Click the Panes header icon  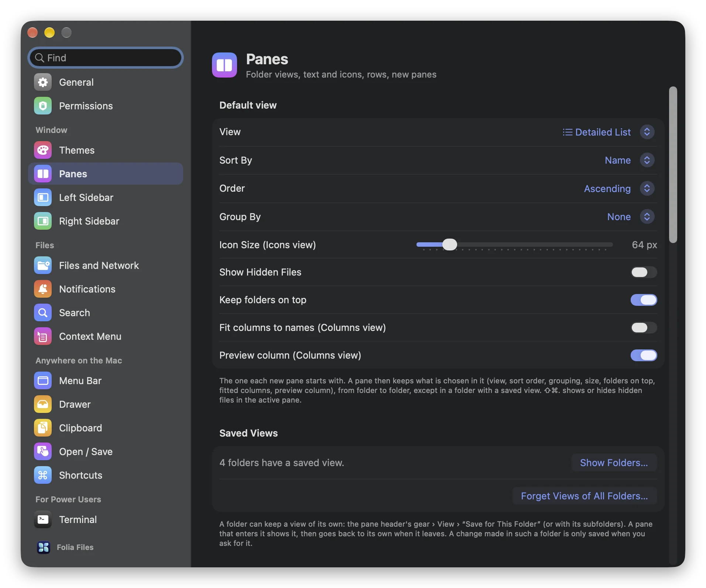(224, 65)
